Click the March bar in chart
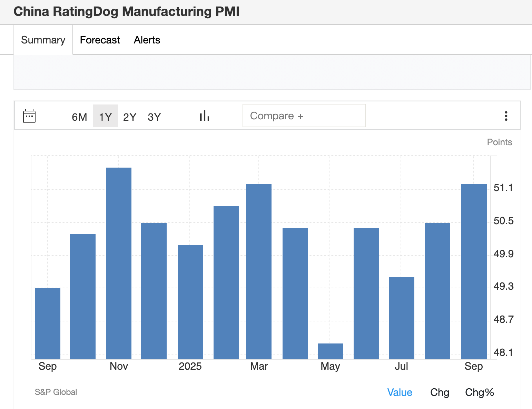 coord(259,272)
